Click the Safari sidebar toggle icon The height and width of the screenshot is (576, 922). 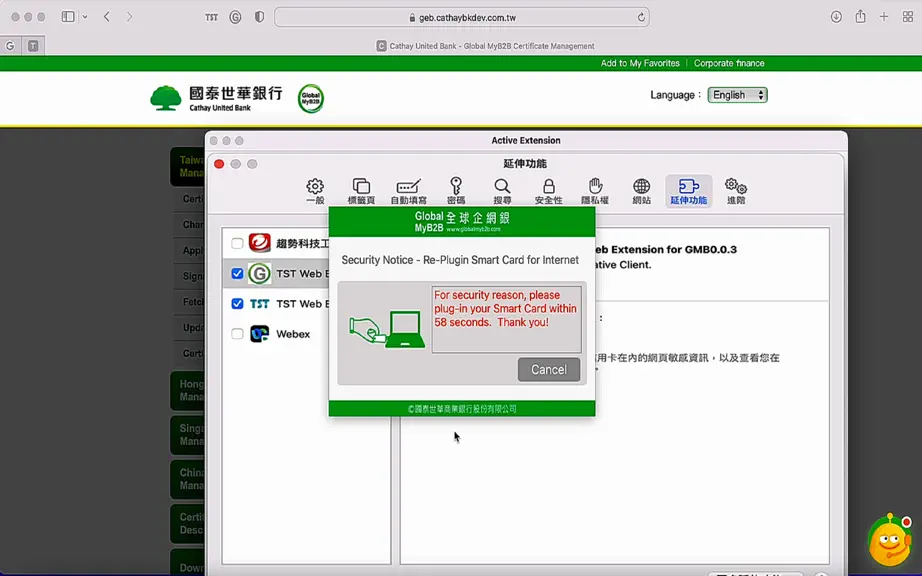coord(68,17)
